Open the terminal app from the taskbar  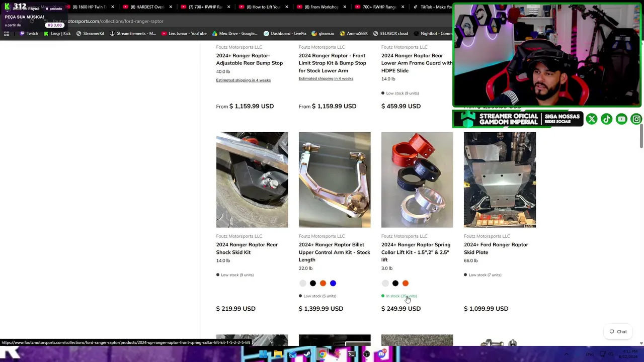(x=352, y=354)
